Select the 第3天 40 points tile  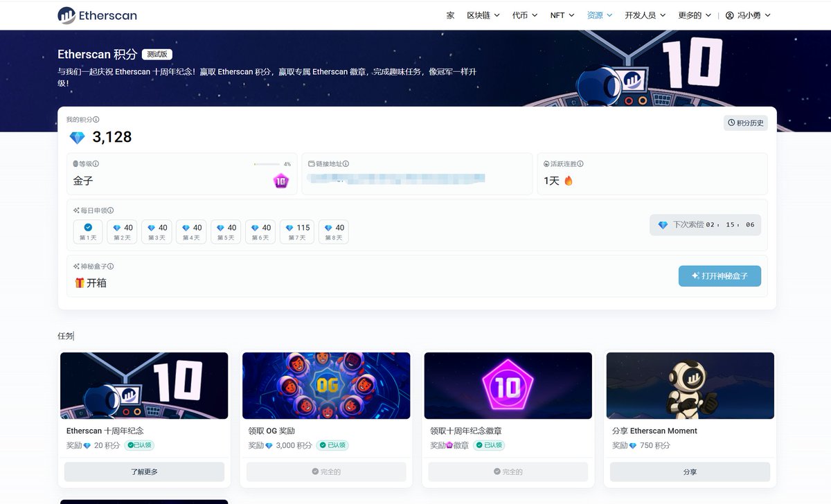[157, 232]
